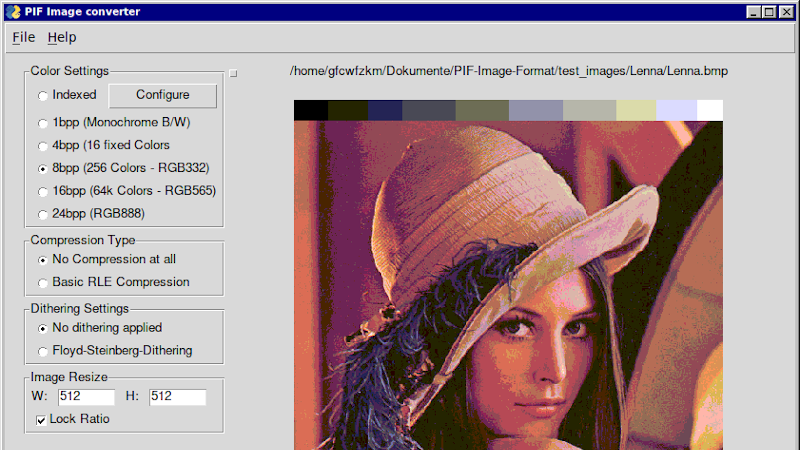Select No Compression at all
The height and width of the screenshot is (450, 800).
coord(42,260)
